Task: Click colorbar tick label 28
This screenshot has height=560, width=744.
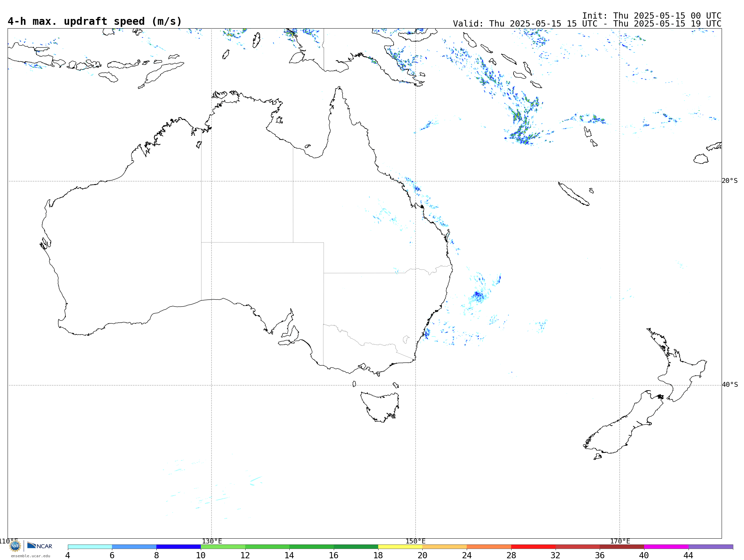Action: pos(511,556)
